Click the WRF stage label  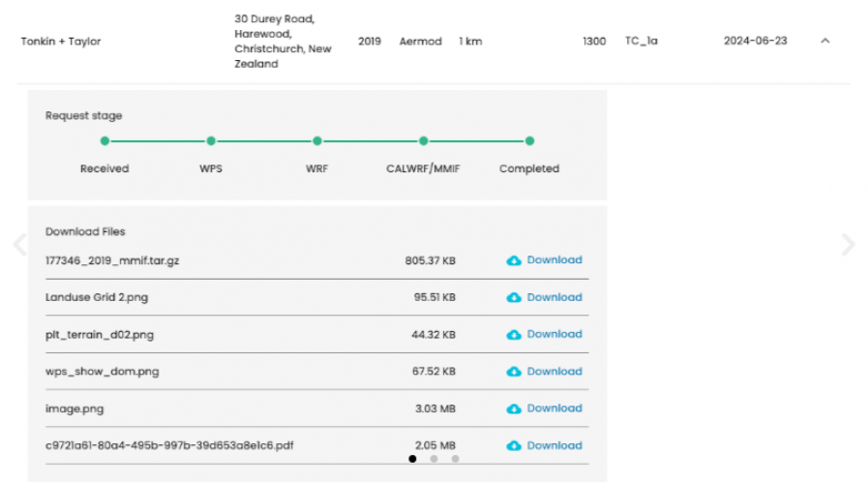(x=317, y=168)
